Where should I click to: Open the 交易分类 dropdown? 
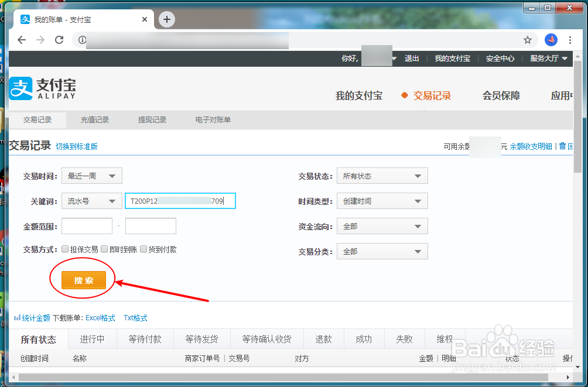click(x=382, y=251)
